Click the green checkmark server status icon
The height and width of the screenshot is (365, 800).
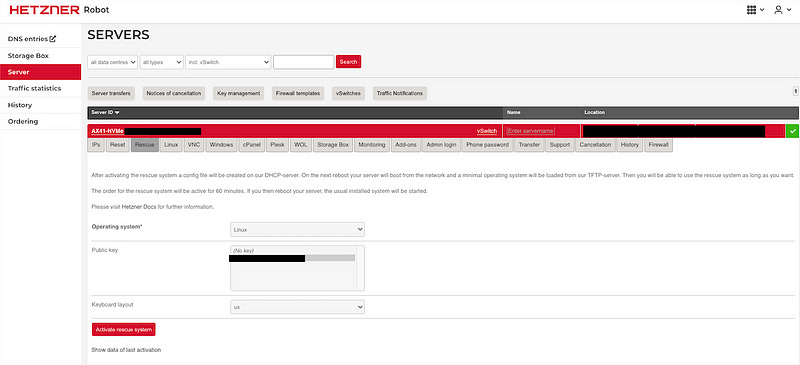pos(792,131)
